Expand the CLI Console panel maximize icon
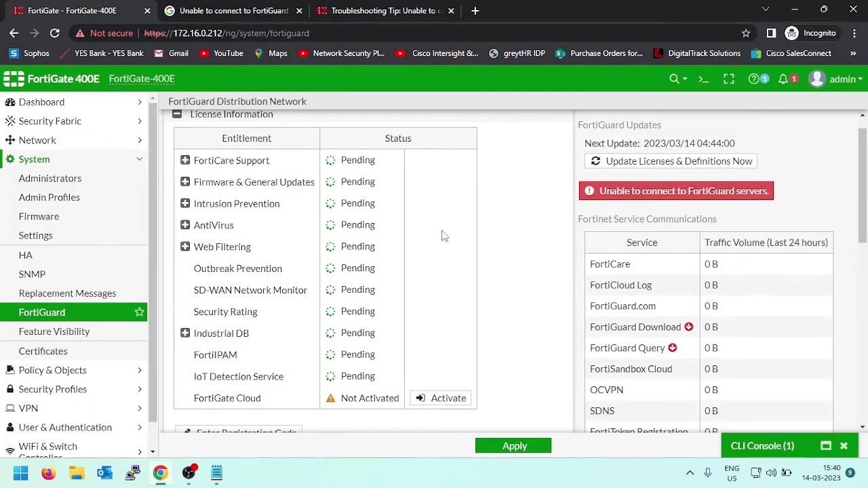The width and height of the screenshot is (868, 488). pyautogui.click(x=826, y=446)
